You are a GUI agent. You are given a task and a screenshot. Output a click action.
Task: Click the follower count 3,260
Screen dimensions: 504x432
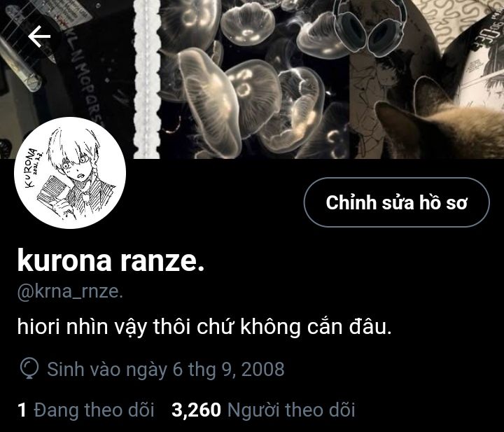coord(196,410)
